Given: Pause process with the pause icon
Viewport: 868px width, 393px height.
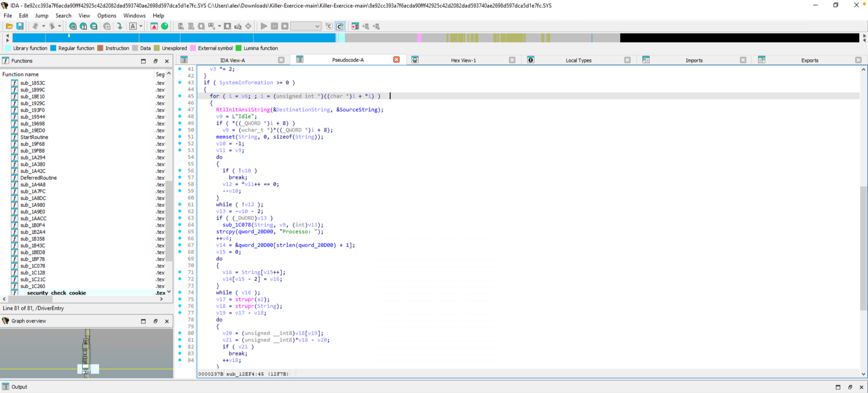Looking at the screenshot, I should [274, 26].
